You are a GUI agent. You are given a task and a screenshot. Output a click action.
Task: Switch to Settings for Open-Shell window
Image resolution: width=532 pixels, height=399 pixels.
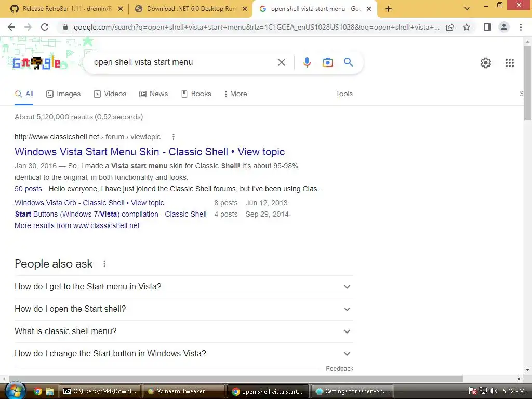point(352,392)
